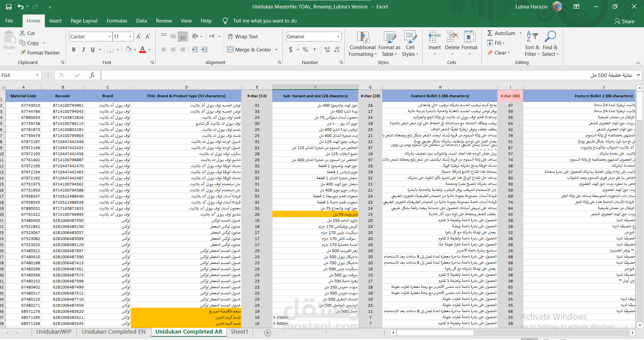Screen dimensions: 644x340
Task: Open the font size dropdown
Action: tap(130, 36)
